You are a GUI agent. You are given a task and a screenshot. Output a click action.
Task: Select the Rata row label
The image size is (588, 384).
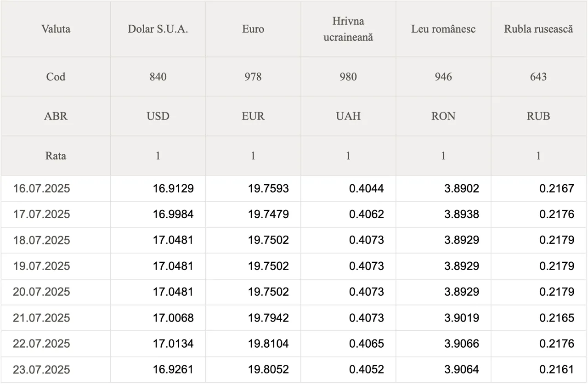(x=56, y=156)
